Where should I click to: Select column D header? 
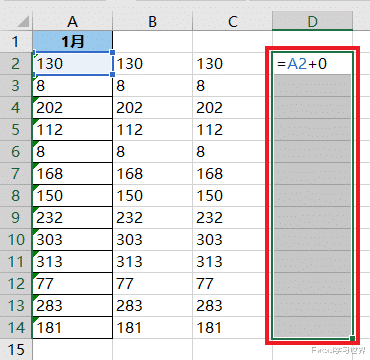312,21
